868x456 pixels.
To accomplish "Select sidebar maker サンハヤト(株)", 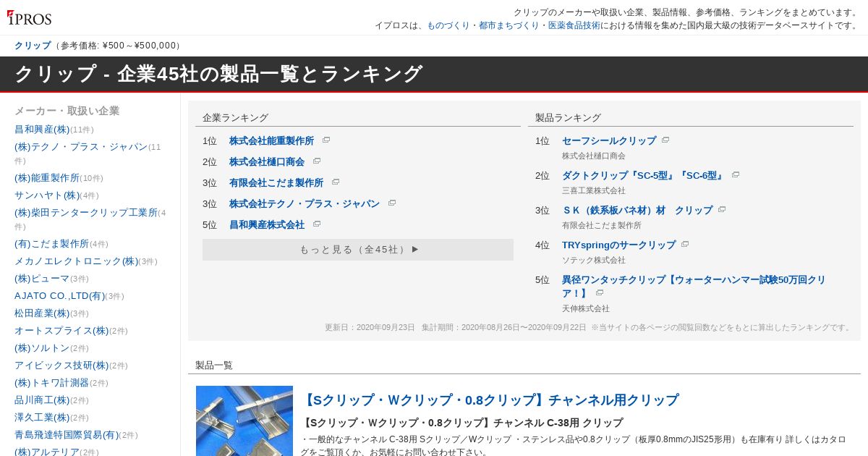I will [x=47, y=195].
